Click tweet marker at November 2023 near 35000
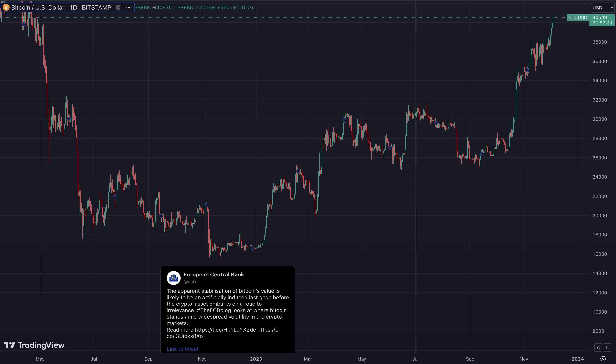 coord(527,70)
